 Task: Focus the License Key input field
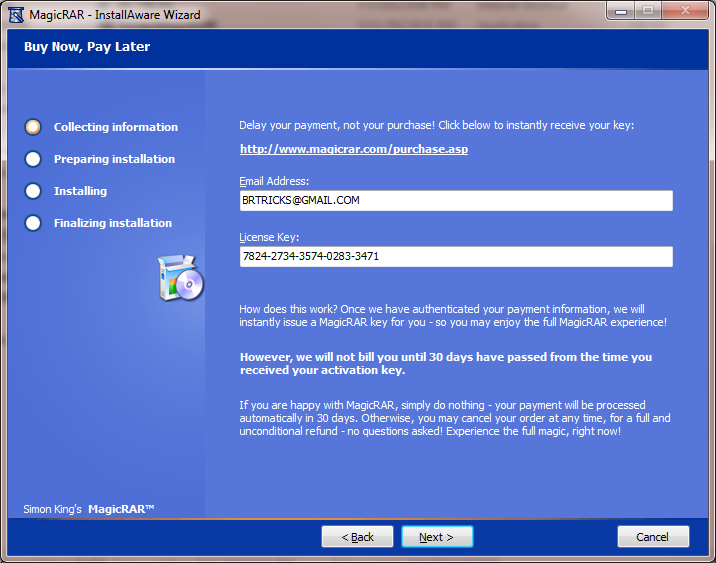tap(456, 257)
